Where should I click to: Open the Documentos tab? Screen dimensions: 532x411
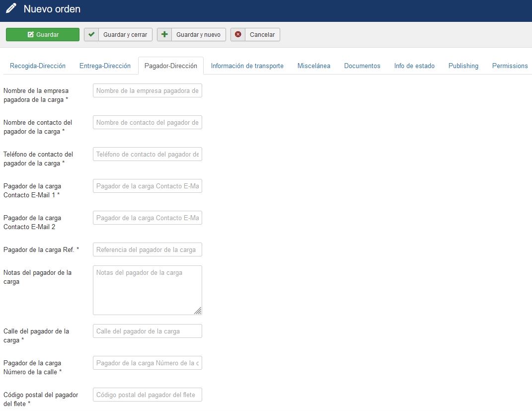pyautogui.click(x=362, y=66)
